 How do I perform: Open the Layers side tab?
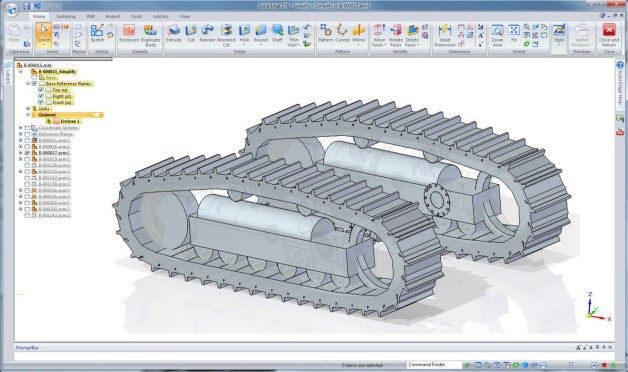pyautogui.click(x=8, y=74)
